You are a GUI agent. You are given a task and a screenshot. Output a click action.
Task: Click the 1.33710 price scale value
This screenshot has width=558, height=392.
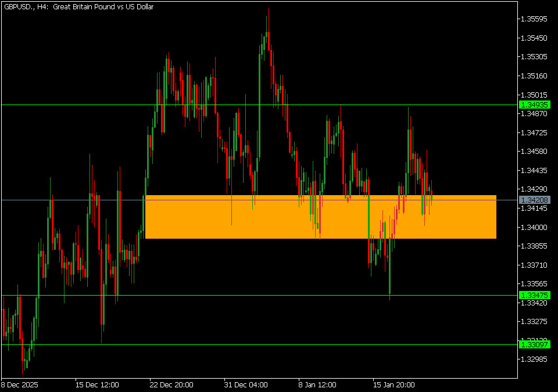click(534, 265)
